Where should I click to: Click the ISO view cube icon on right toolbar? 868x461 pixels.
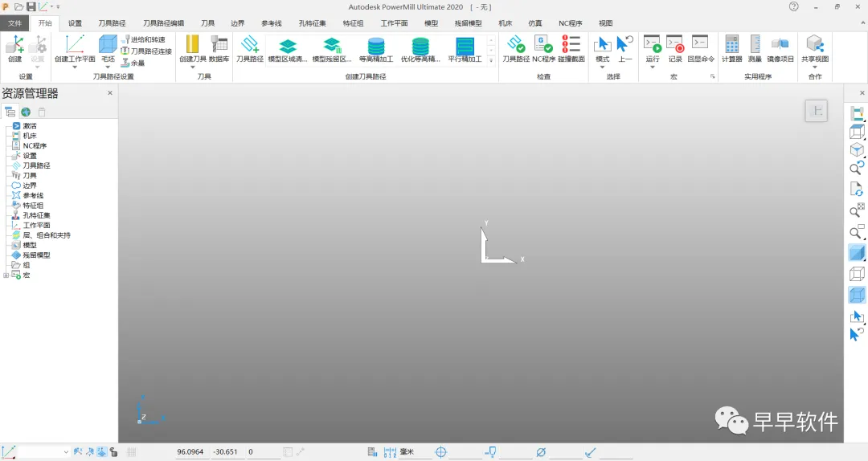[x=857, y=150]
